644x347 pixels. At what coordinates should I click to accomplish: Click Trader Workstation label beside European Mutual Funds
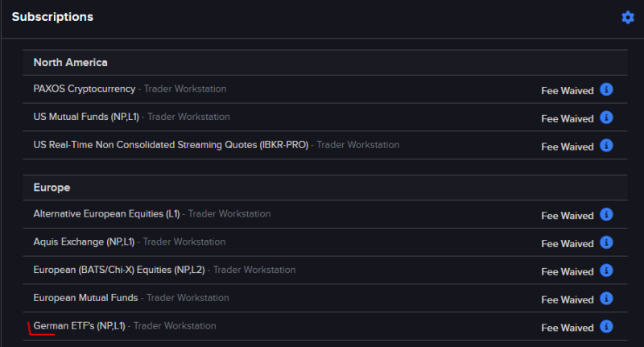tap(188, 298)
